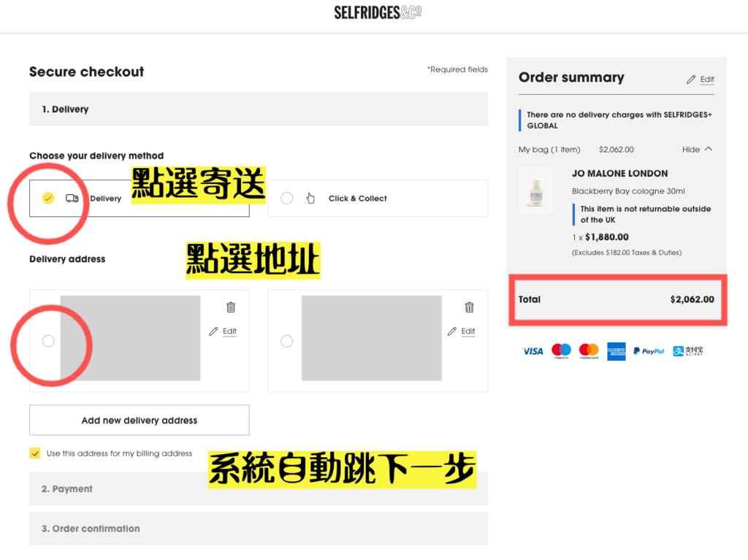This screenshot has width=748, height=560.
Task: Click the Secure checkout heading
Action: [x=86, y=72]
